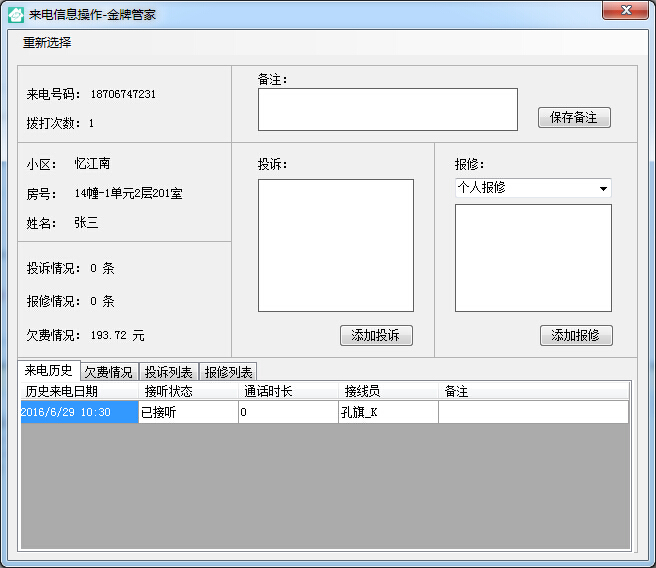Viewport: 656px width, 568px height.
Task: Click the 添加报修 button
Action: pos(576,335)
